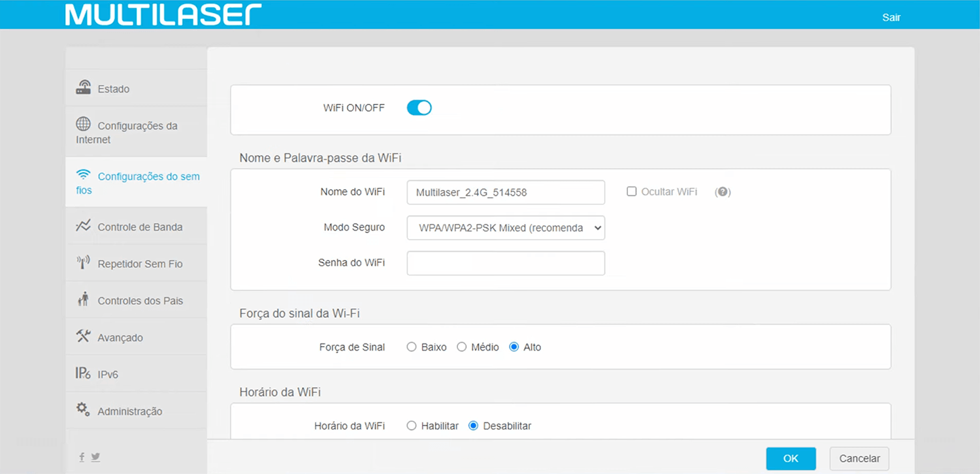Open the Twitter icon link in footer
980x474 pixels.
pyautogui.click(x=95, y=457)
